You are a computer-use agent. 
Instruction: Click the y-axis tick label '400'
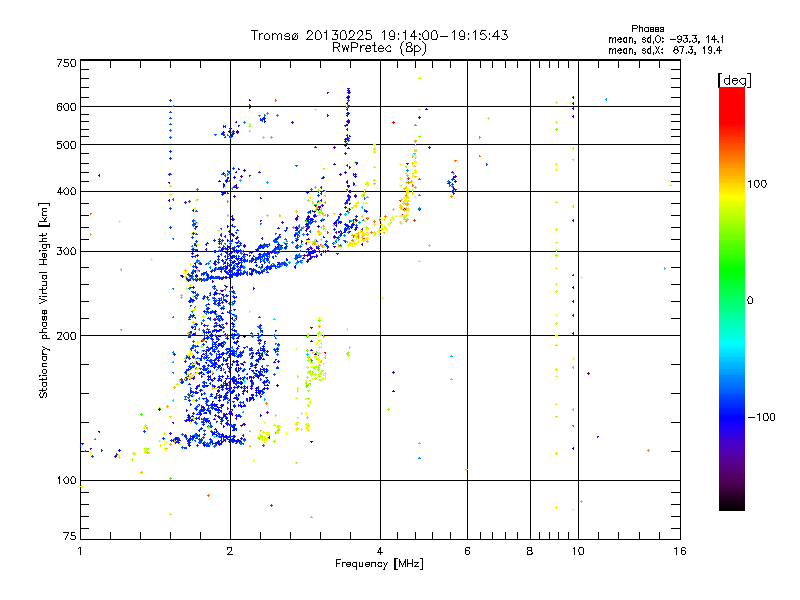tap(67, 191)
